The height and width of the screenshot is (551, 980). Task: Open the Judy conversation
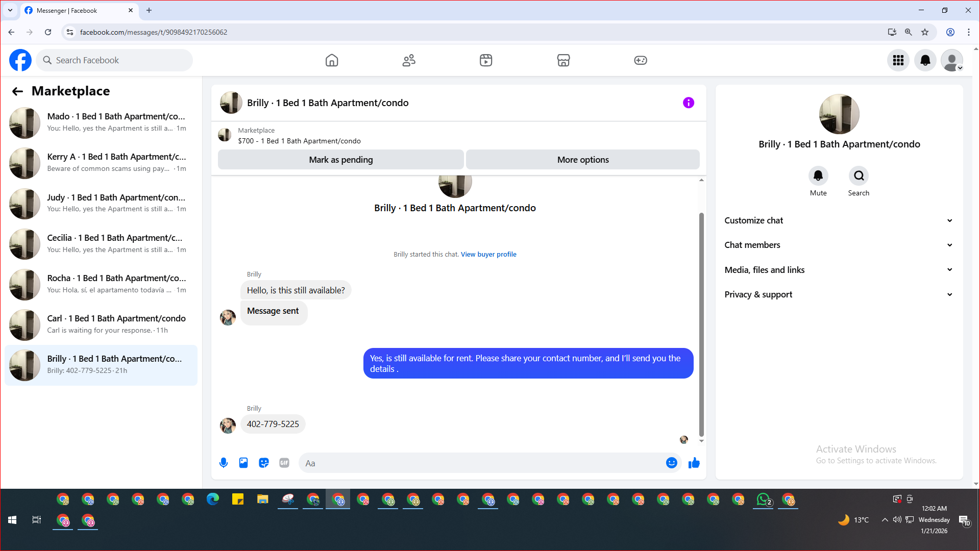[x=101, y=204]
